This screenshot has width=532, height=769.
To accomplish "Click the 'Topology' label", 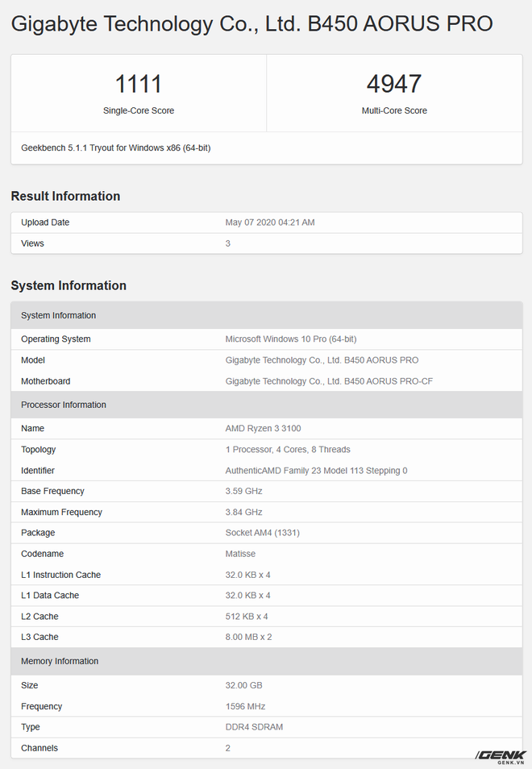I will click(x=38, y=450).
